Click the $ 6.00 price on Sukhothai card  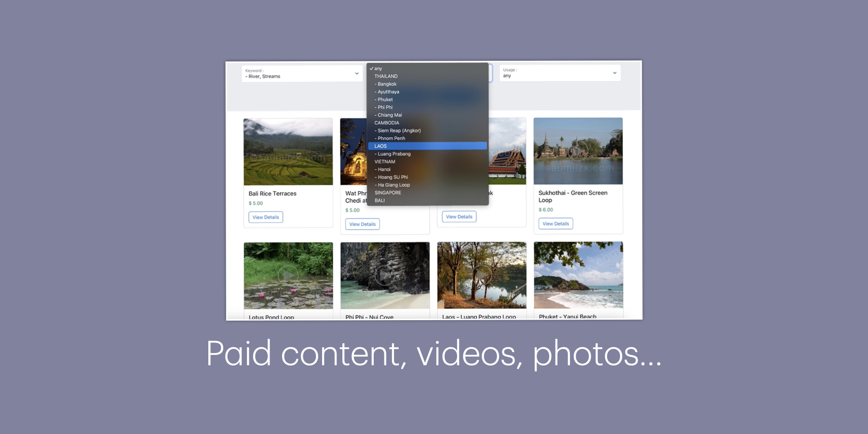[546, 210]
